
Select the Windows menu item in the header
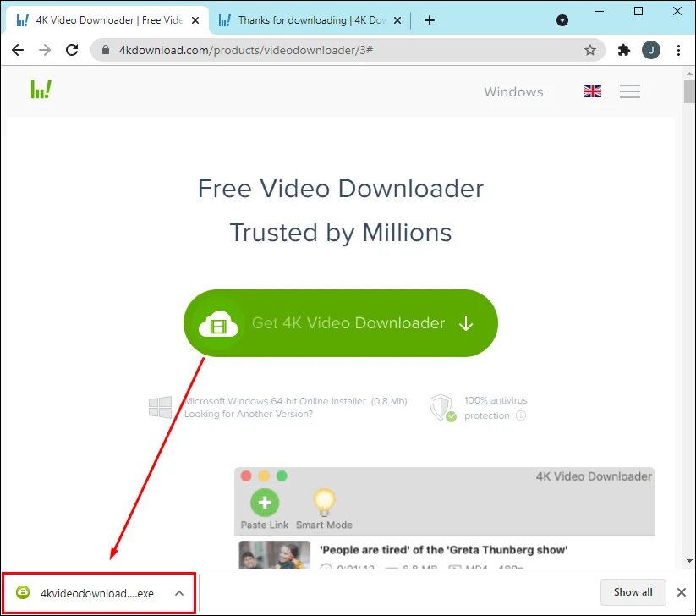[513, 91]
